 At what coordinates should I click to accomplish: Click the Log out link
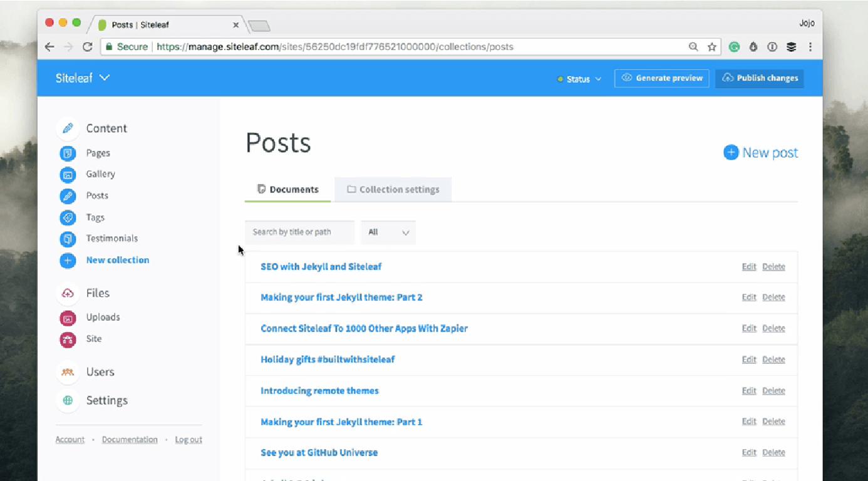pyautogui.click(x=189, y=440)
